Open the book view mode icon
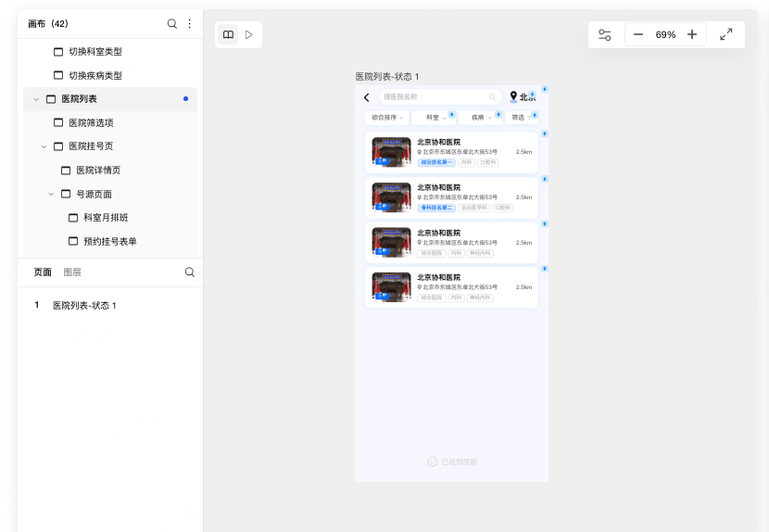Image resolution: width=769 pixels, height=532 pixels. (x=228, y=35)
